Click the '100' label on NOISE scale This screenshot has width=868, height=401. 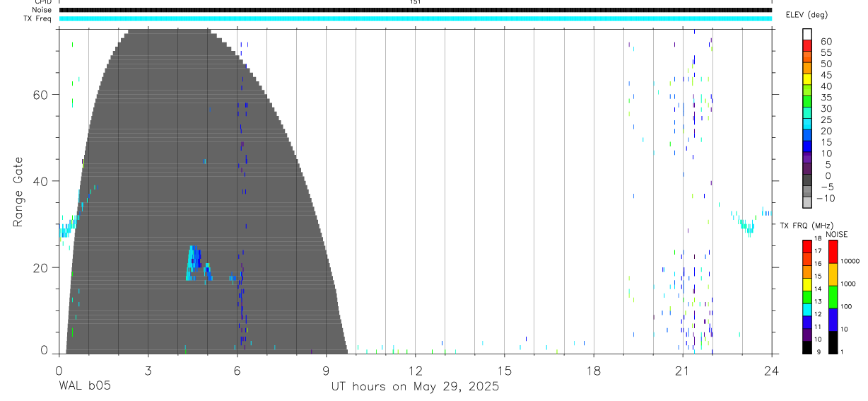[x=846, y=306]
